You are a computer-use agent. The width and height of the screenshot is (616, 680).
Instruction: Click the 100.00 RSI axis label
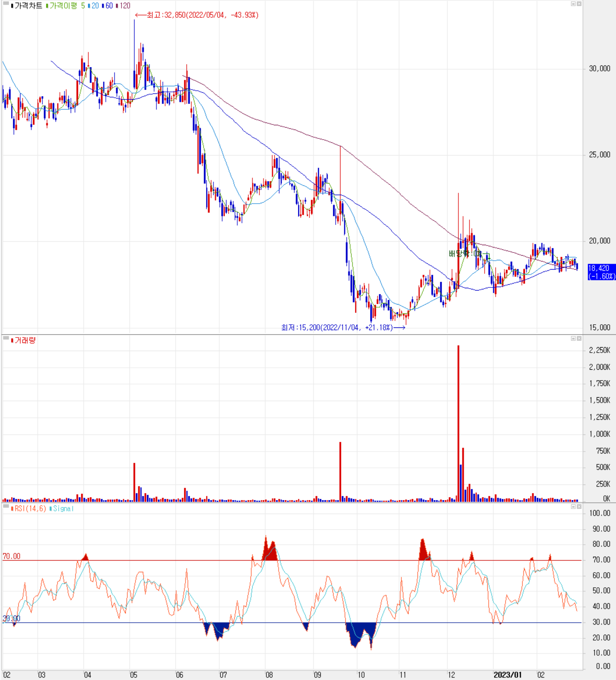click(600, 513)
